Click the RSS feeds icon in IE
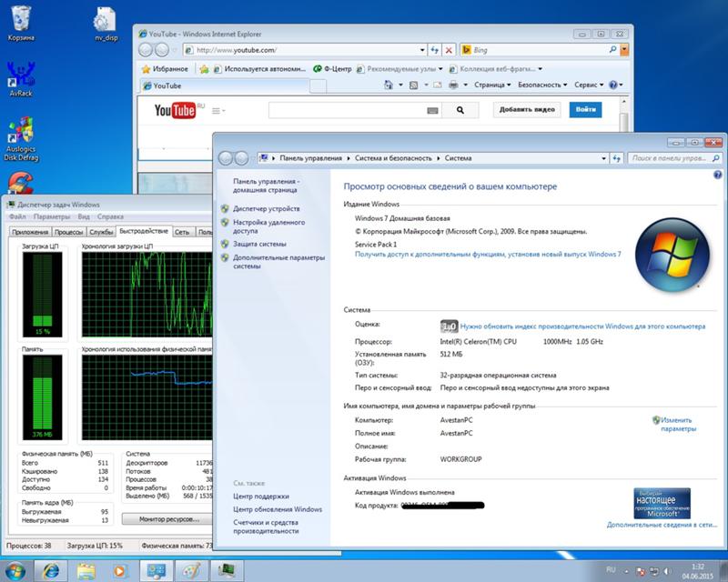This screenshot has width=728, height=582. coord(413,85)
